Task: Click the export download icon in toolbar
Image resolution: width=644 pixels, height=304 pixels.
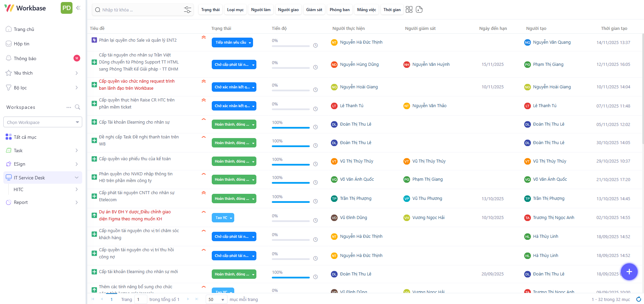Action: (419, 9)
